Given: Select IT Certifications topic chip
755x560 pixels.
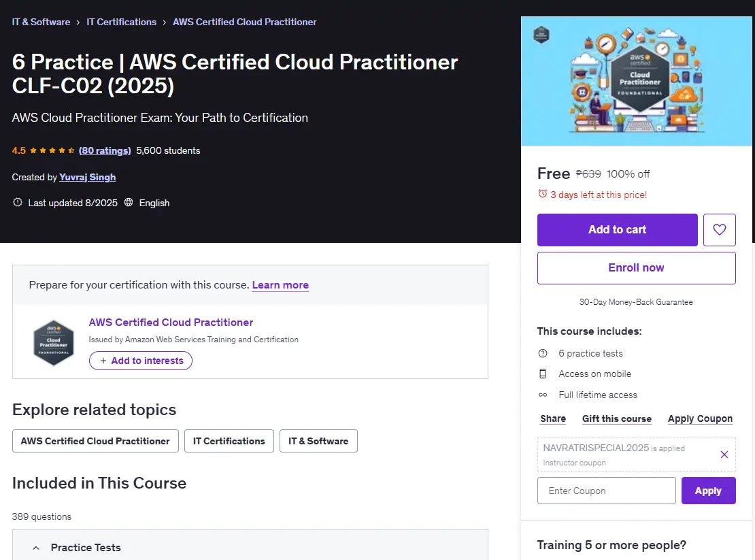Looking at the screenshot, I should pyautogui.click(x=229, y=441).
